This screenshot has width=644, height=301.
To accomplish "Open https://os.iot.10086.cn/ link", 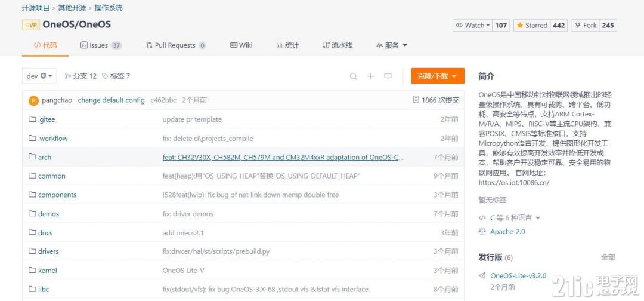I will pyautogui.click(x=514, y=182).
